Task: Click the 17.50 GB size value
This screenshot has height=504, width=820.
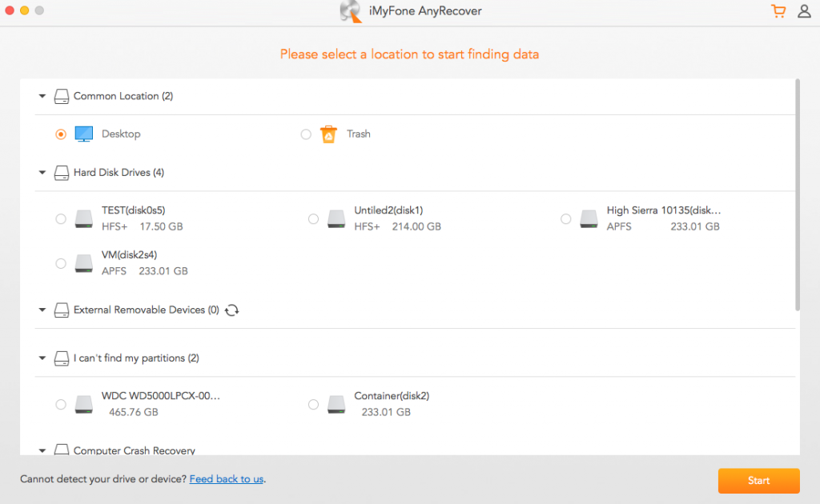Action: (x=161, y=226)
